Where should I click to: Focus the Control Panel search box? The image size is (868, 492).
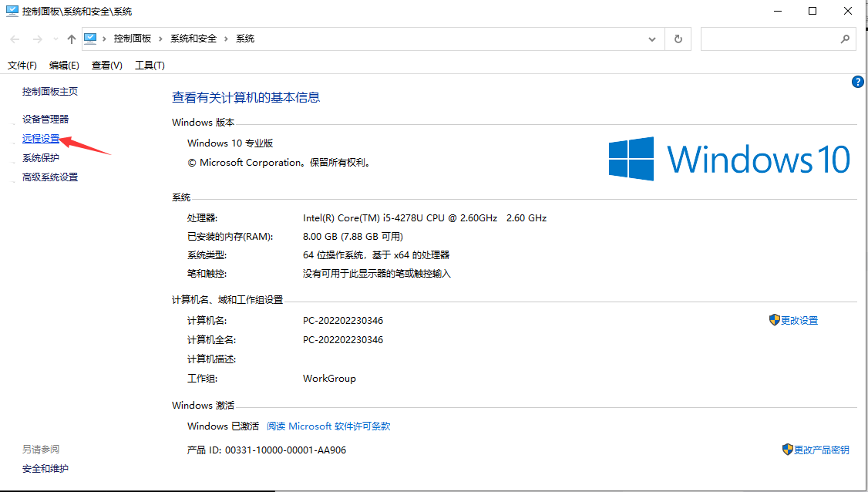pos(778,39)
